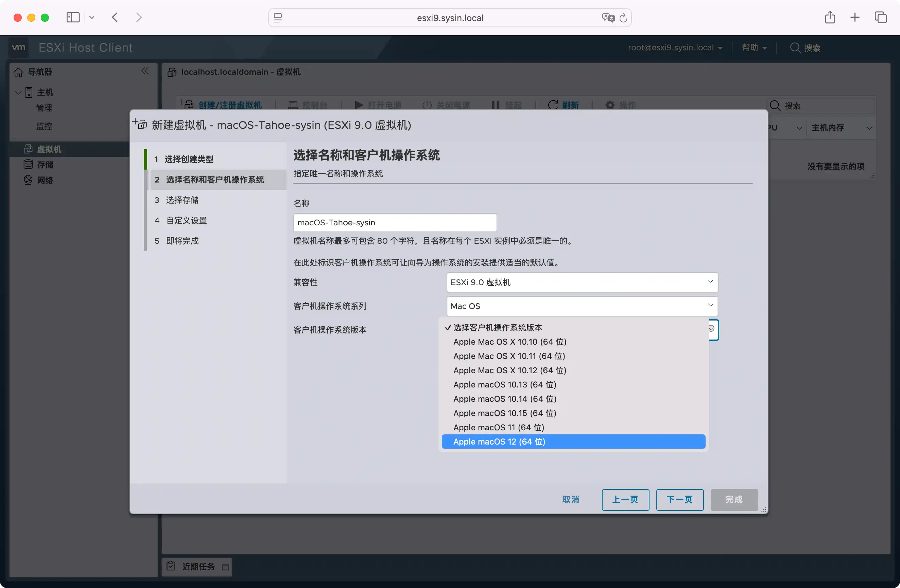Open the Mac OS guest family dropdown

coord(582,306)
